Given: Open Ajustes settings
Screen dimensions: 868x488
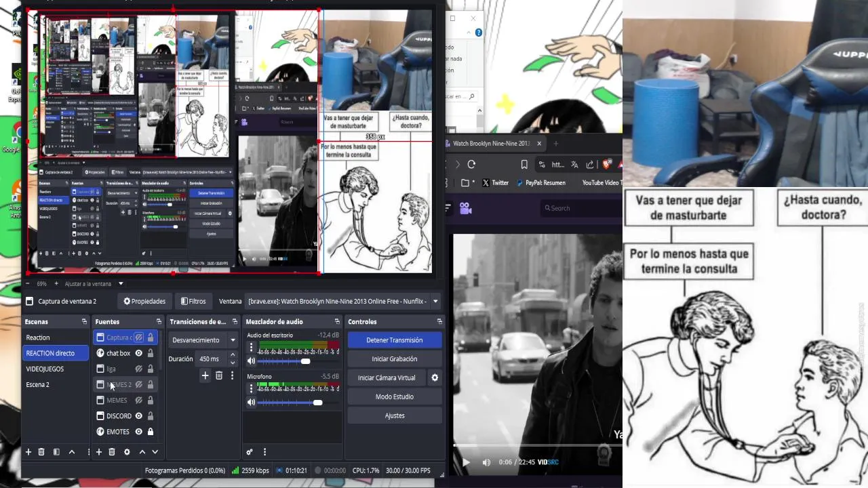Looking at the screenshot, I should tap(395, 415).
